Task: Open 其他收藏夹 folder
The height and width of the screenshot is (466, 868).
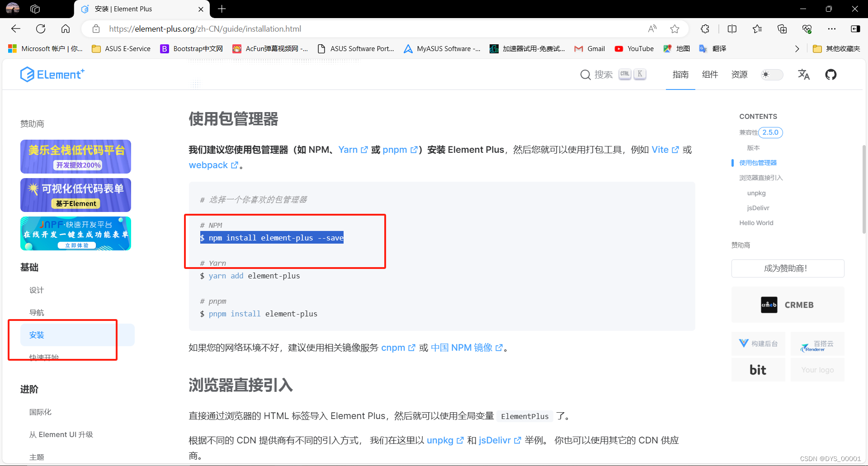Action: [836, 49]
